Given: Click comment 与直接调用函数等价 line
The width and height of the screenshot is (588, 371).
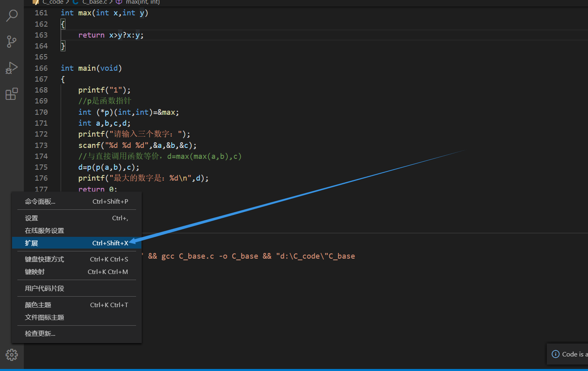Looking at the screenshot, I should [x=160, y=156].
